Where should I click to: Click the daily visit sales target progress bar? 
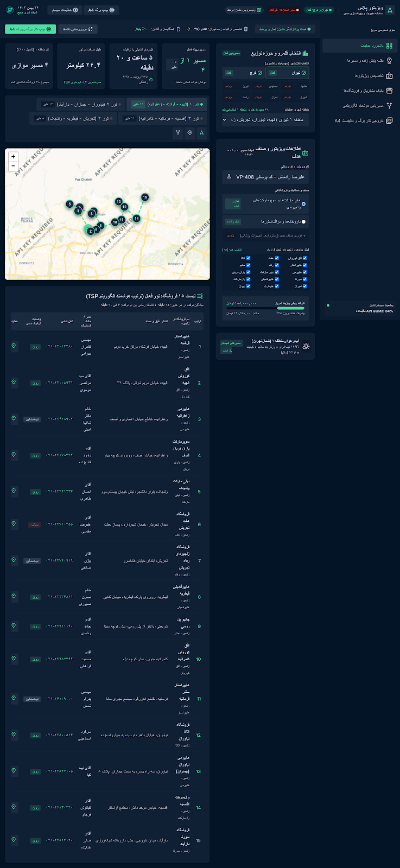265,309
